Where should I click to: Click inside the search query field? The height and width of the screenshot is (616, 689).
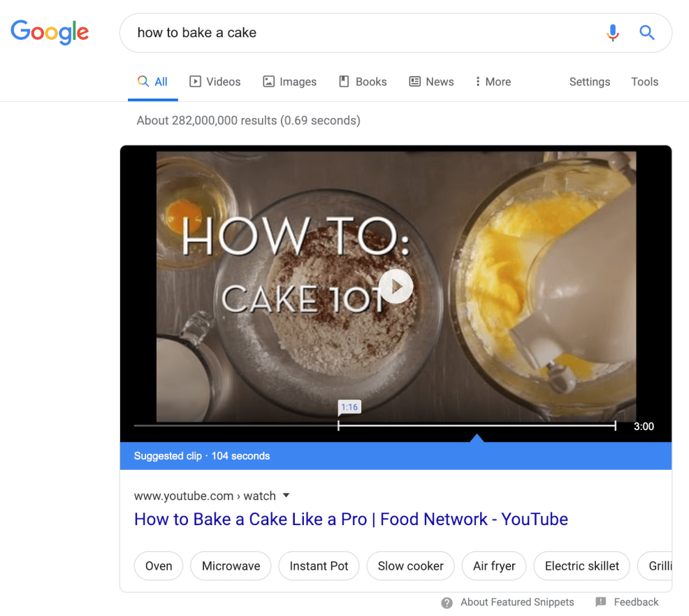pyautogui.click(x=349, y=32)
